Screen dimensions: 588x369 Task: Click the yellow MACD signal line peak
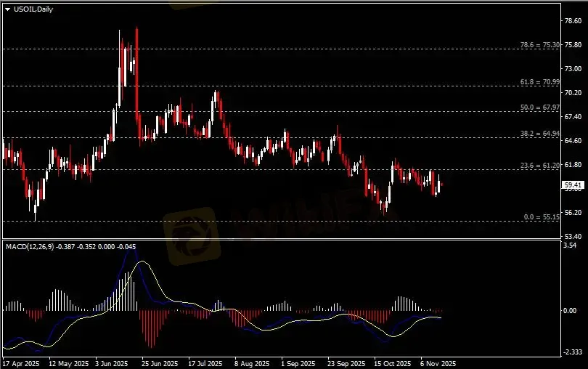coord(143,262)
